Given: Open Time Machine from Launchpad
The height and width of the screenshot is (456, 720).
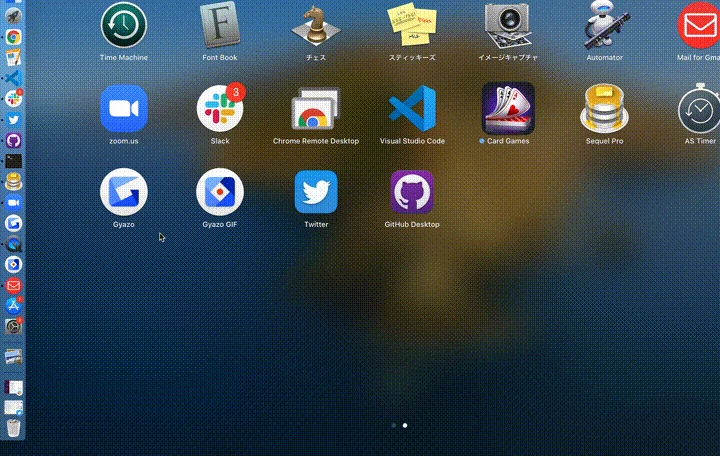Looking at the screenshot, I should click(124, 25).
